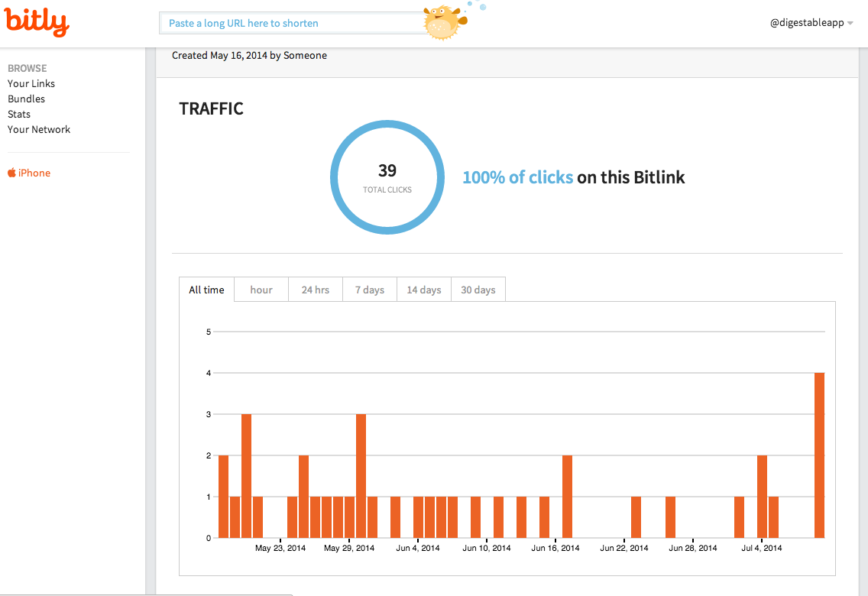Open the @digestableapp account dropdown
Viewport: 868px width, 596px height.
tap(811, 23)
